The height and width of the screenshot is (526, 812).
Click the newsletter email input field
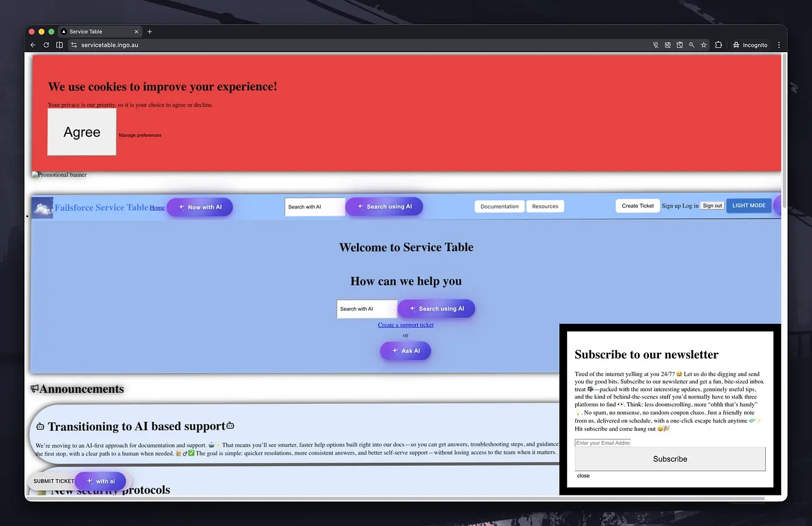coord(603,442)
